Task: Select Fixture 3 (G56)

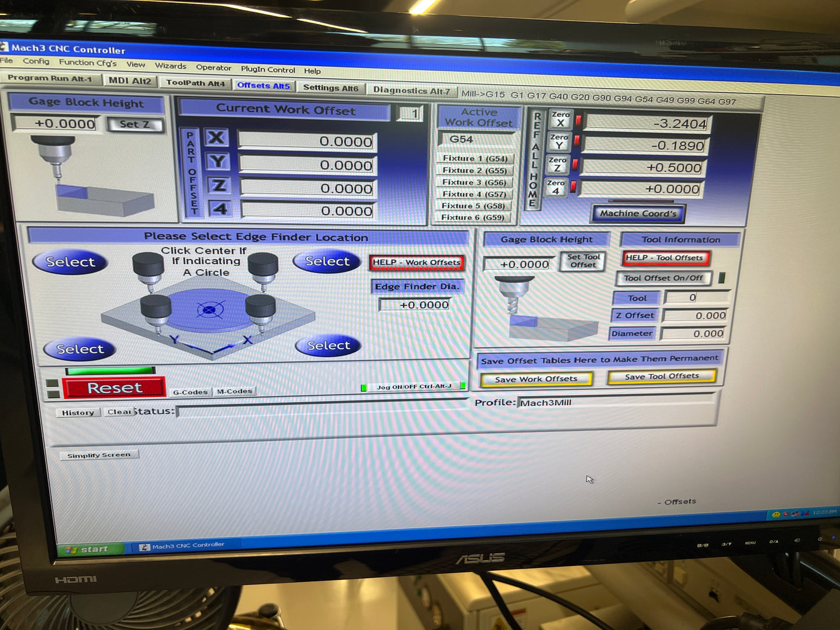Action: pos(474,182)
